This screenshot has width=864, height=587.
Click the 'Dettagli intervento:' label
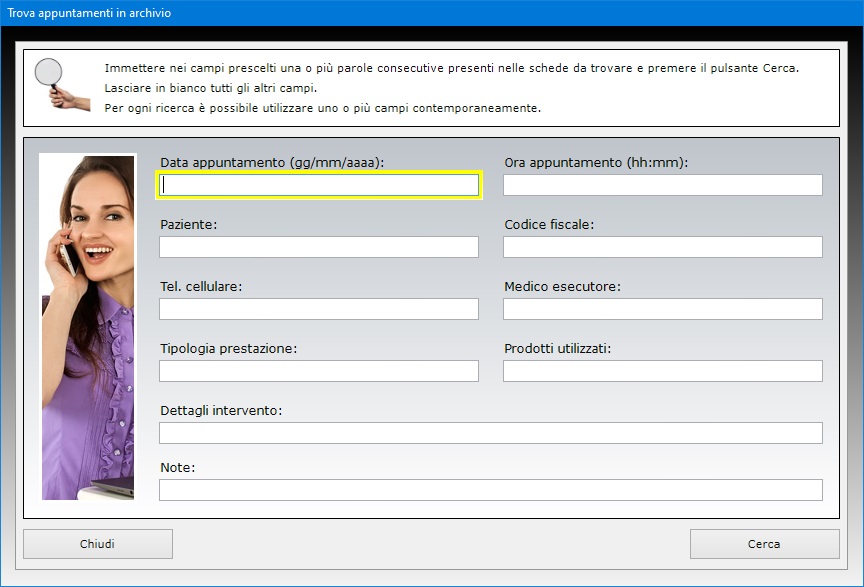coord(221,411)
